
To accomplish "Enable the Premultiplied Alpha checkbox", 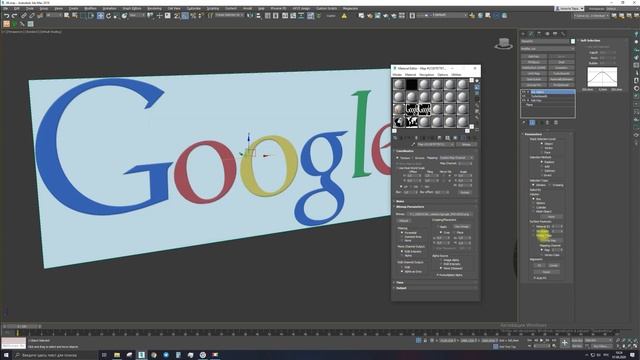I will click(x=438, y=275).
